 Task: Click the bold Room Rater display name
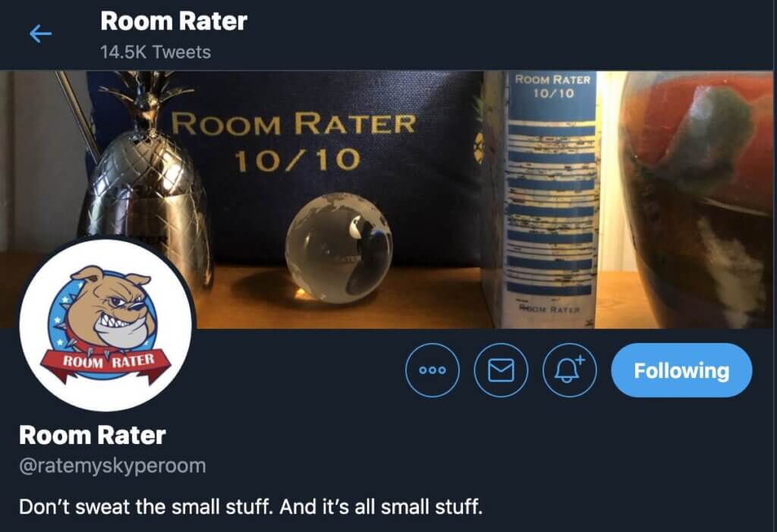(92, 436)
